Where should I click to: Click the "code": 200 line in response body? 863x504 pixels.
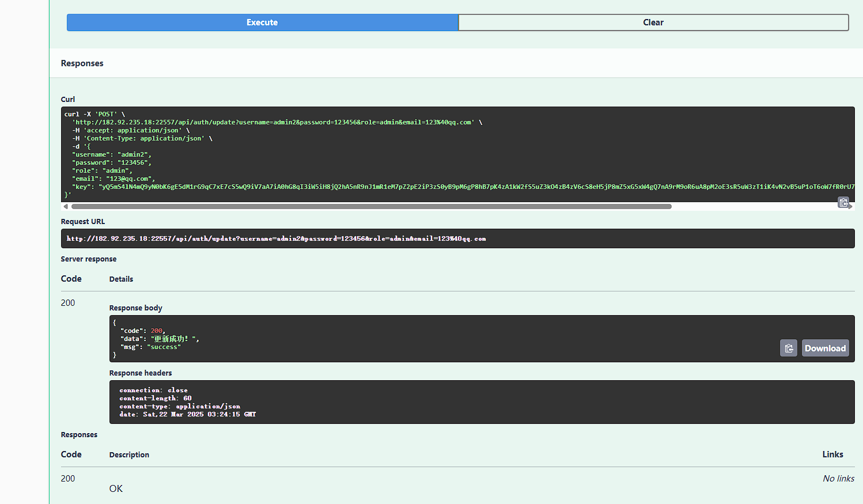(x=143, y=331)
